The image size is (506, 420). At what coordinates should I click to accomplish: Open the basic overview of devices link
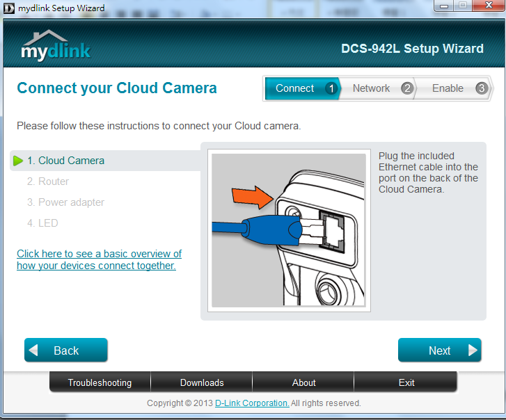(x=99, y=259)
